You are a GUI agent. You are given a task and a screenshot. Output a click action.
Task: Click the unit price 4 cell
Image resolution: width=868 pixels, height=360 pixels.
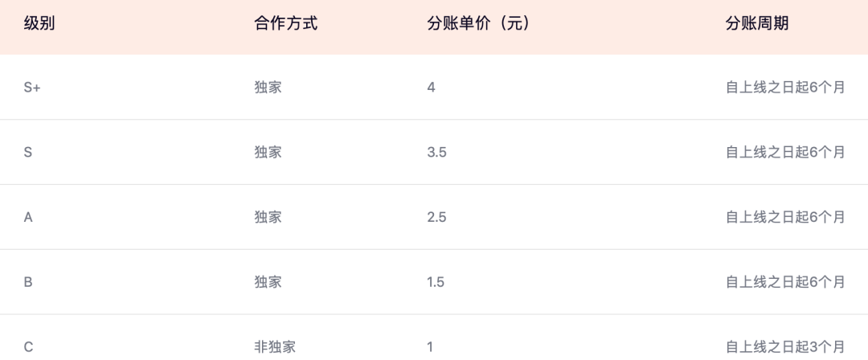coord(432,87)
